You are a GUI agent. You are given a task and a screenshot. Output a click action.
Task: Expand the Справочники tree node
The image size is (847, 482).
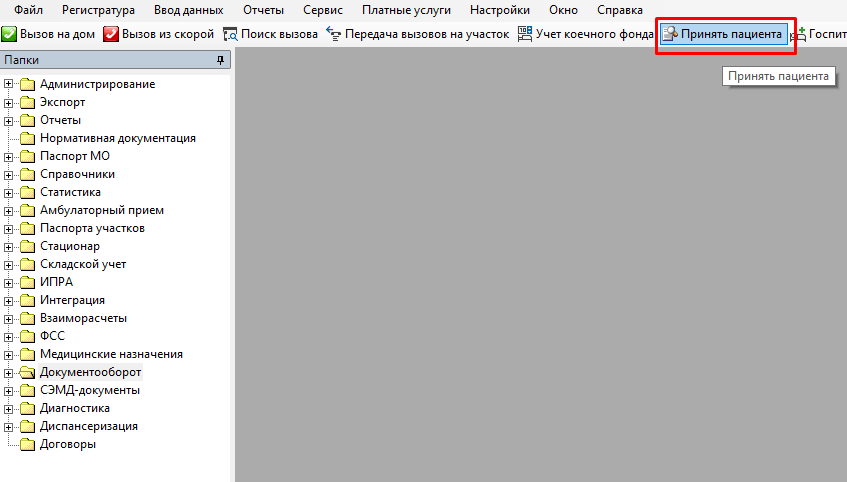tap(8, 175)
